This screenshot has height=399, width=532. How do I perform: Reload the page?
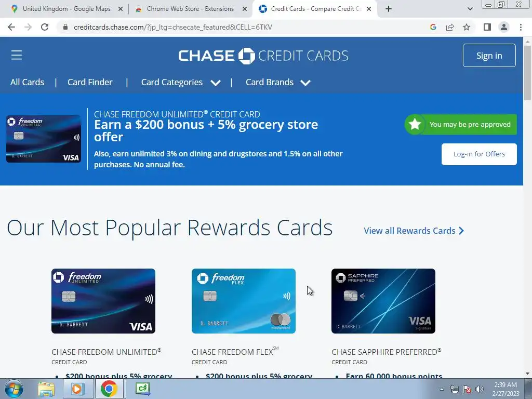coord(45,27)
